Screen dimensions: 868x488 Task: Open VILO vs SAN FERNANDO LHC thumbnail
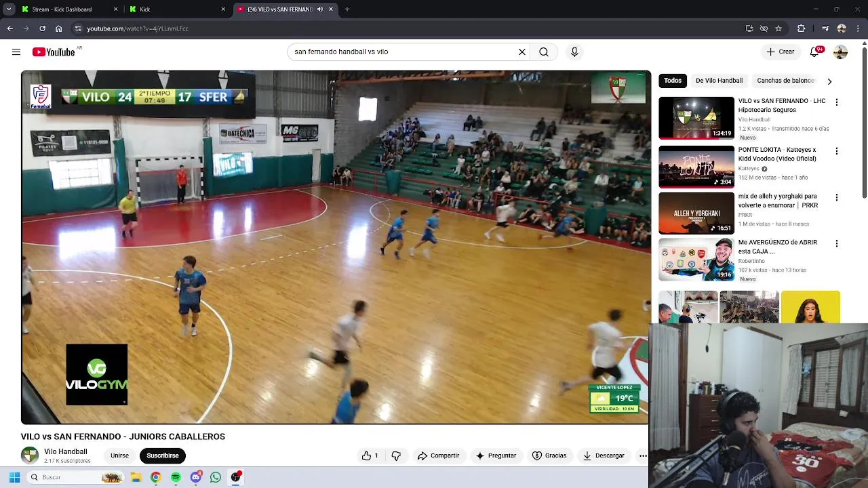696,118
